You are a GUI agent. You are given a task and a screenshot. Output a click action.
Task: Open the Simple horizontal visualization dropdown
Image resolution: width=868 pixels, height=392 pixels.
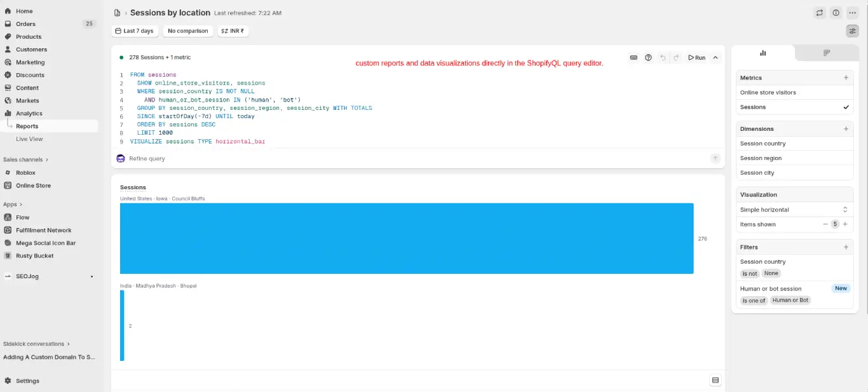tap(794, 209)
